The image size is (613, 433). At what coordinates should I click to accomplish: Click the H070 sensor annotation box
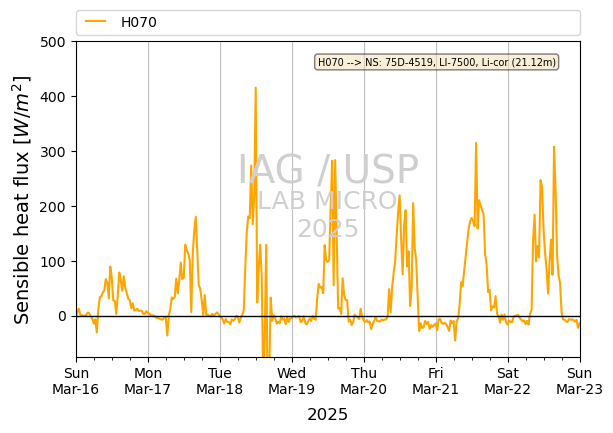[x=437, y=62]
